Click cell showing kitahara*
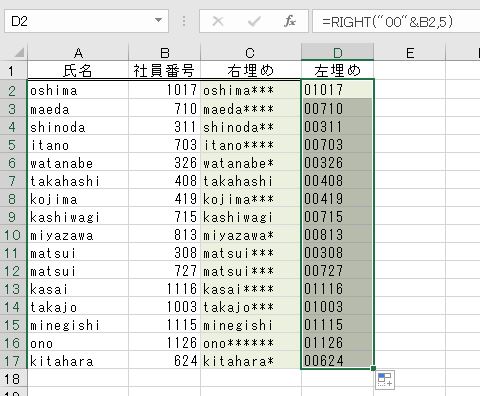 pos(251,361)
